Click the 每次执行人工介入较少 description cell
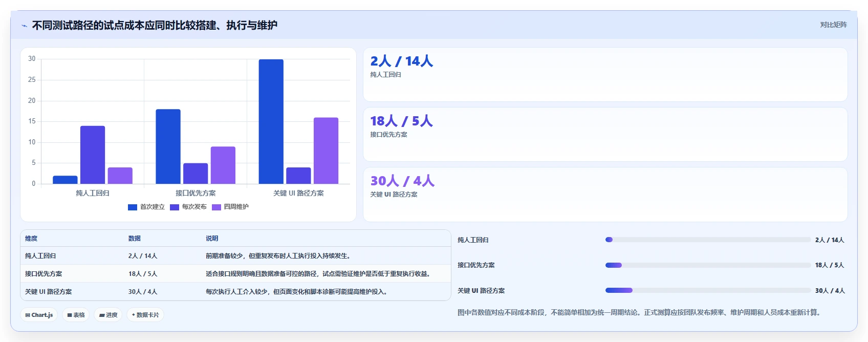 coord(296,292)
